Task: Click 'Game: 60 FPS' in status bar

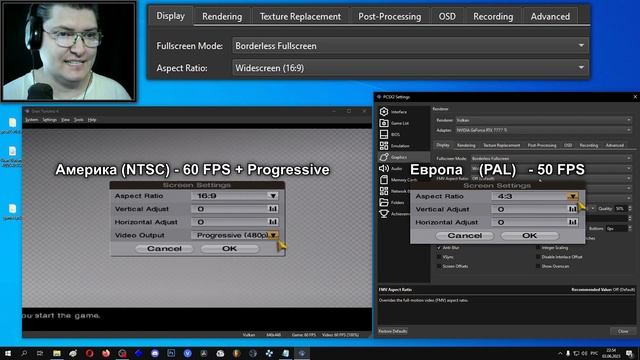Action: click(304, 335)
